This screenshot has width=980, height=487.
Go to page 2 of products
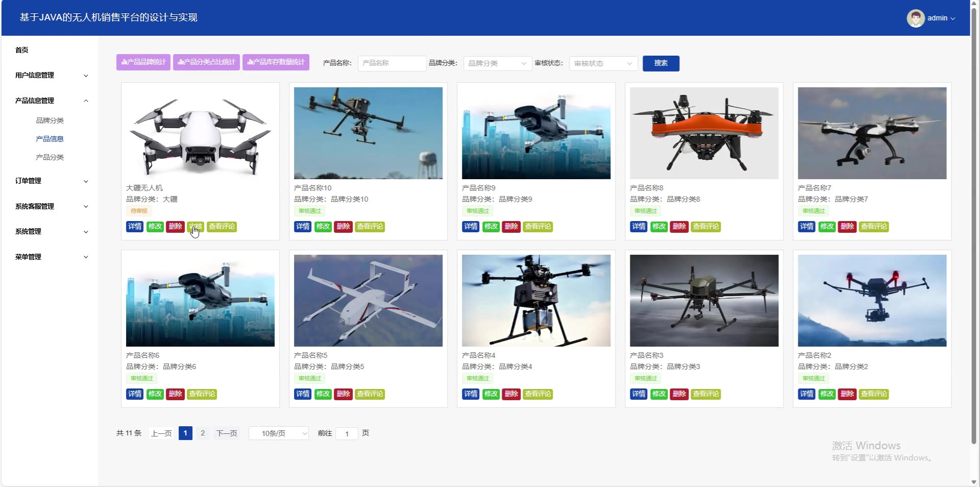(203, 433)
